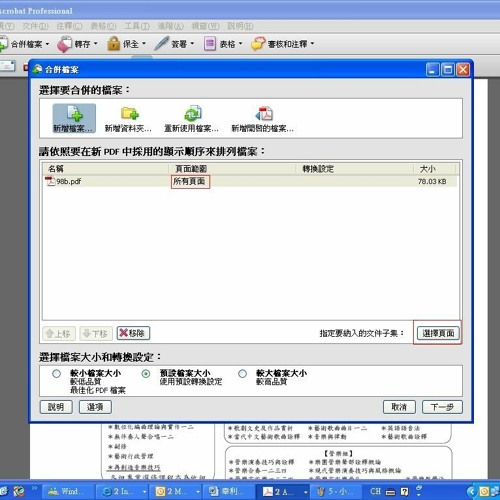The height and width of the screenshot is (500, 500).
Task: Open the Wind... taskbar item
Action: 68,491
